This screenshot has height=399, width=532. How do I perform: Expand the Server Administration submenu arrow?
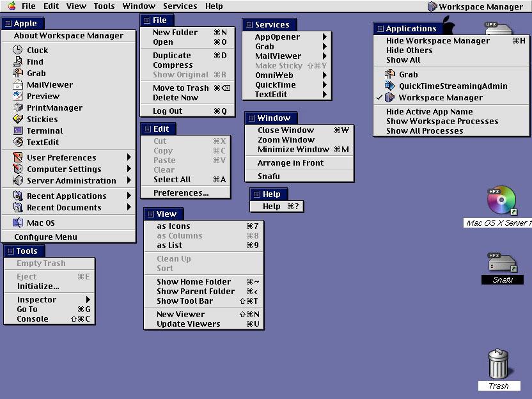[x=129, y=180]
